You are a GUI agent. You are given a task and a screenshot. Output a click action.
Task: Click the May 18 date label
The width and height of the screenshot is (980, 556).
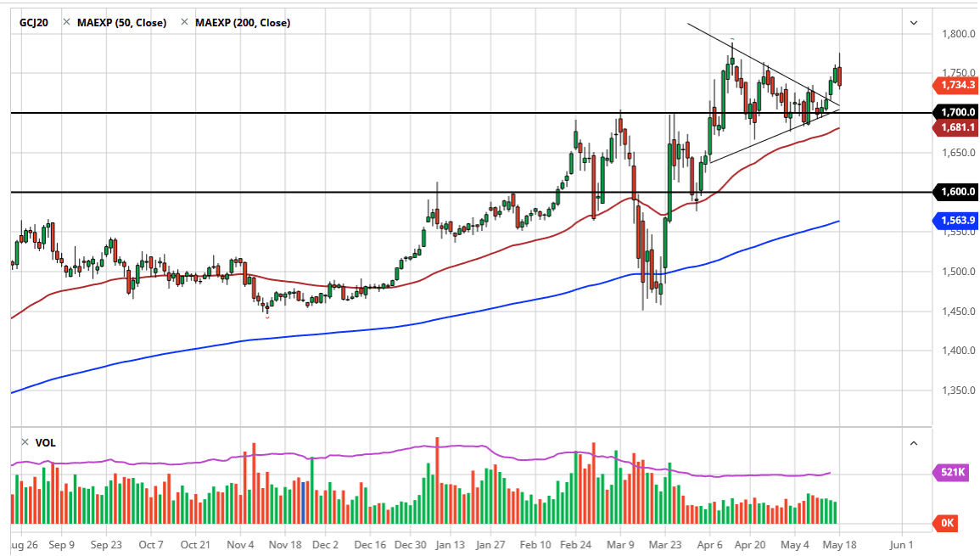(839, 545)
